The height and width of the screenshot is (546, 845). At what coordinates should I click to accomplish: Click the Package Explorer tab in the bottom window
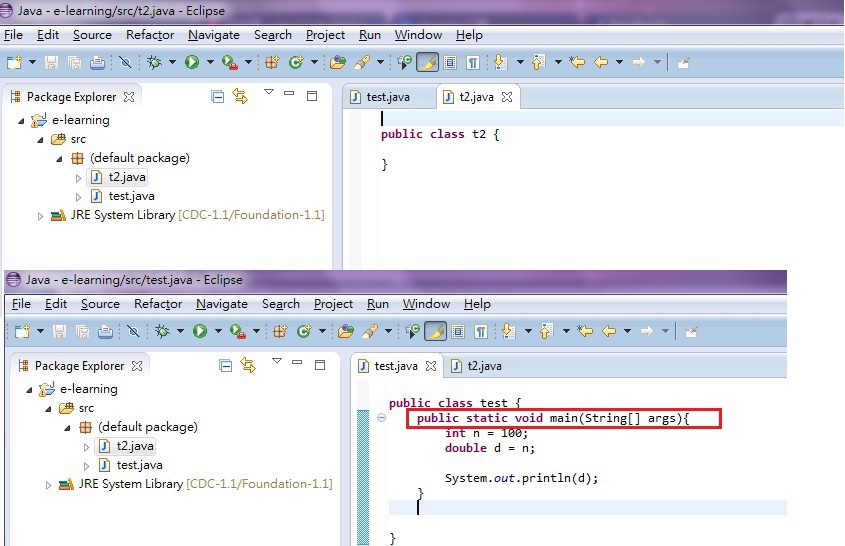tap(79, 366)
